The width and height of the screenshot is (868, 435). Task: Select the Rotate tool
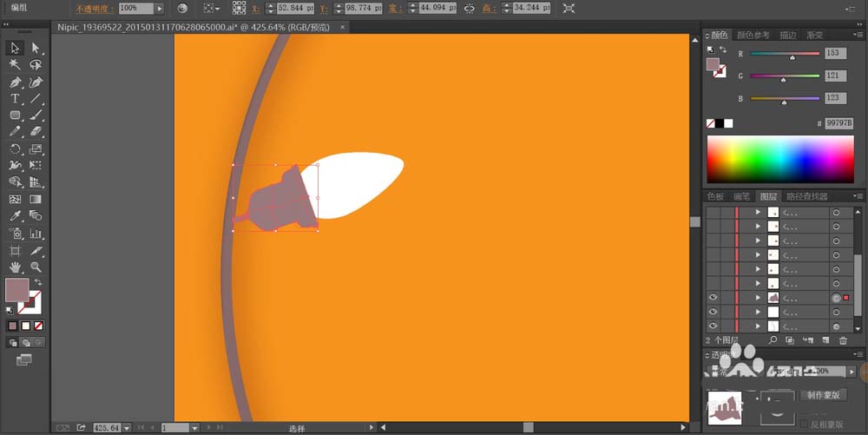point(15,148)
